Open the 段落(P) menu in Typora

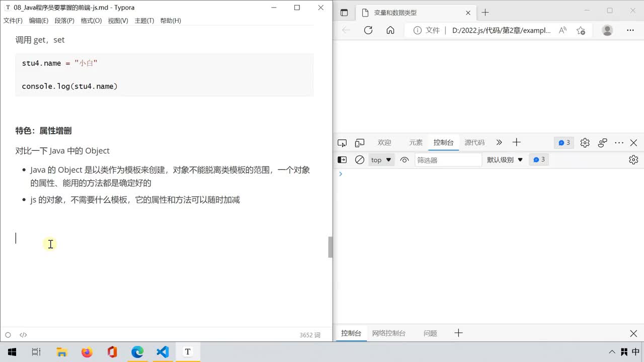[x=64, y=21]
